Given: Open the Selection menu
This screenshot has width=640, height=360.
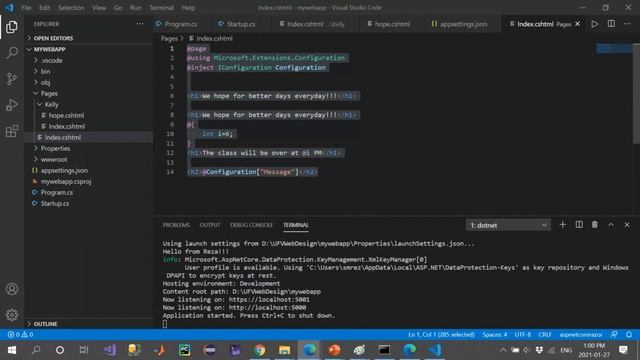Looking at the screenshot, I should point(71,7).
